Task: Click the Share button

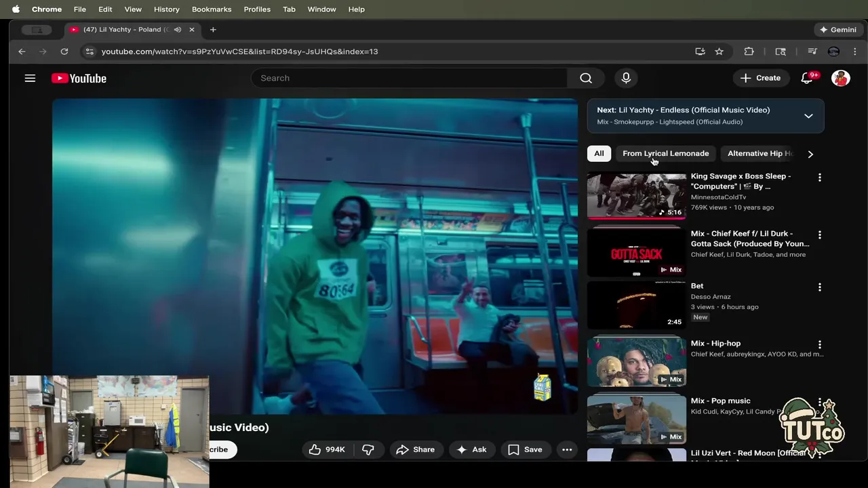Action: pos(415,449)
